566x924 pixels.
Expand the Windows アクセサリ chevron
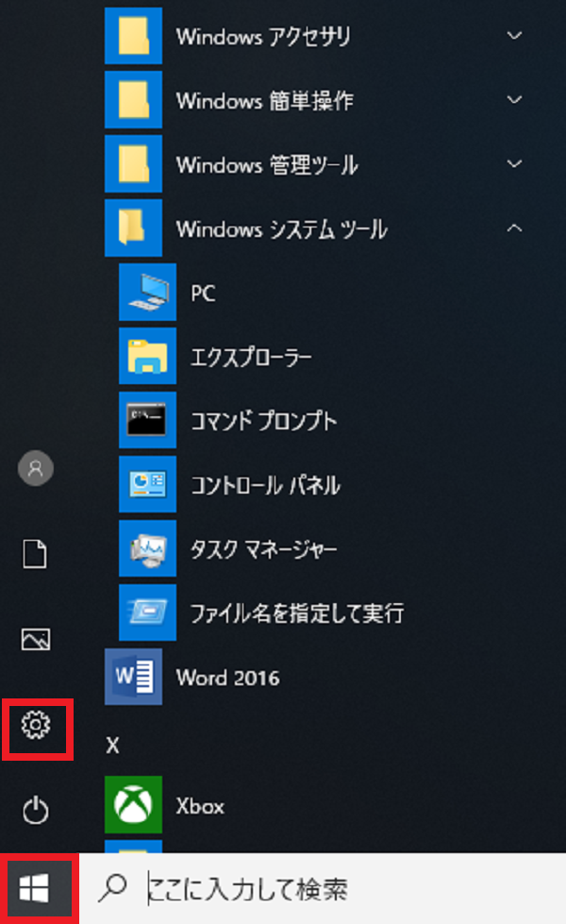click(515, 35)
